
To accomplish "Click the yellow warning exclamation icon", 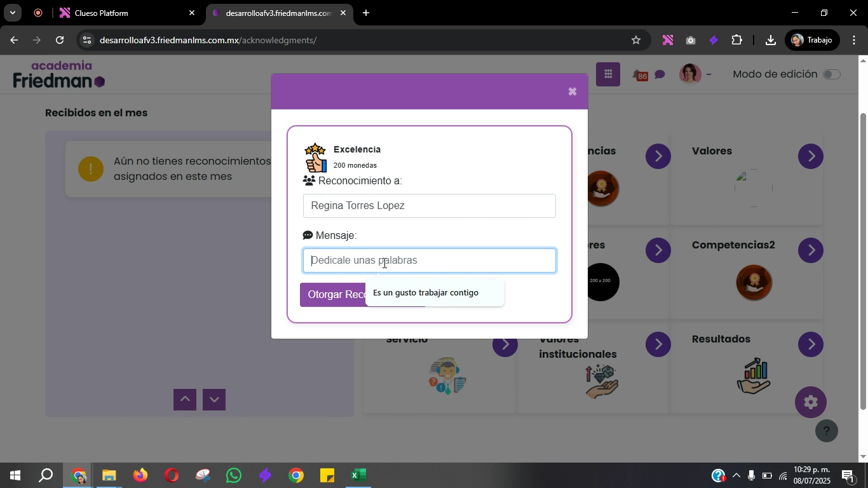I will pyautogui.click(x=91, y=169).
